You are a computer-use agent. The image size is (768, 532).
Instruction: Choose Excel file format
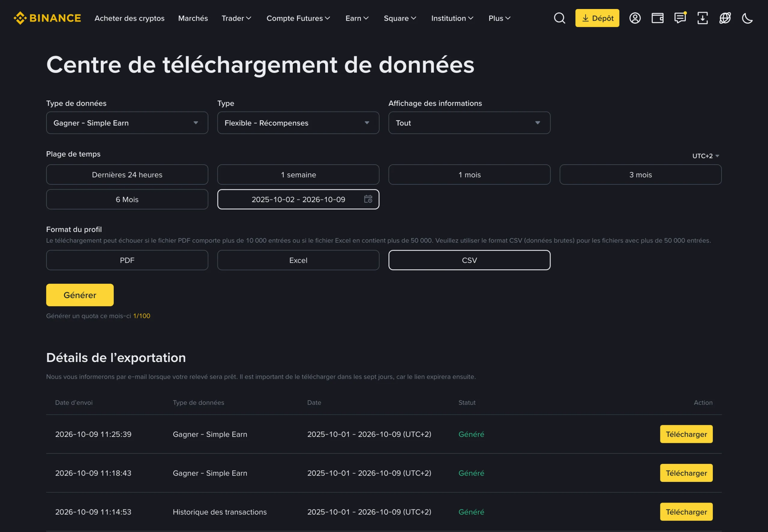[x=298, y=260]
